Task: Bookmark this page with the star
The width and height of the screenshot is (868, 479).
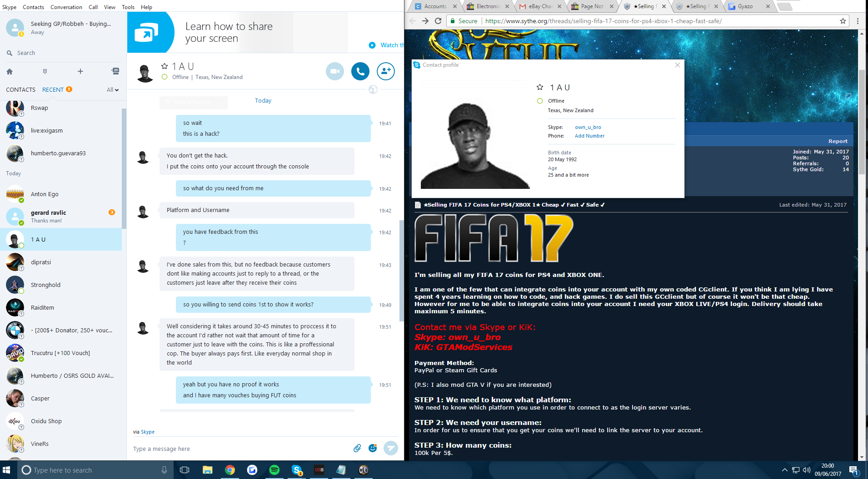Action: click(x=843, y=21)
